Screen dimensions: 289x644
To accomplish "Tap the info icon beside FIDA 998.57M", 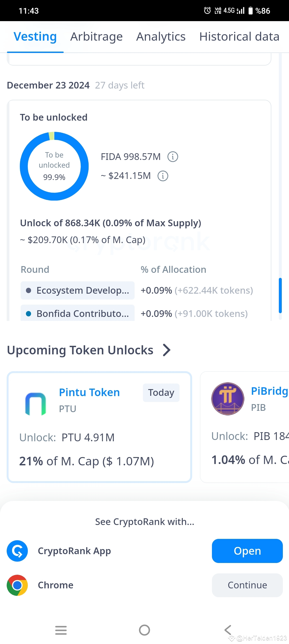I will (x=173, y=157).
